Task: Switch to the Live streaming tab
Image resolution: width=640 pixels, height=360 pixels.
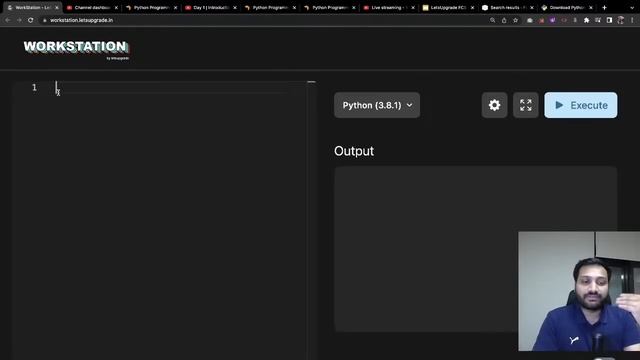Action: click(388, 8)
